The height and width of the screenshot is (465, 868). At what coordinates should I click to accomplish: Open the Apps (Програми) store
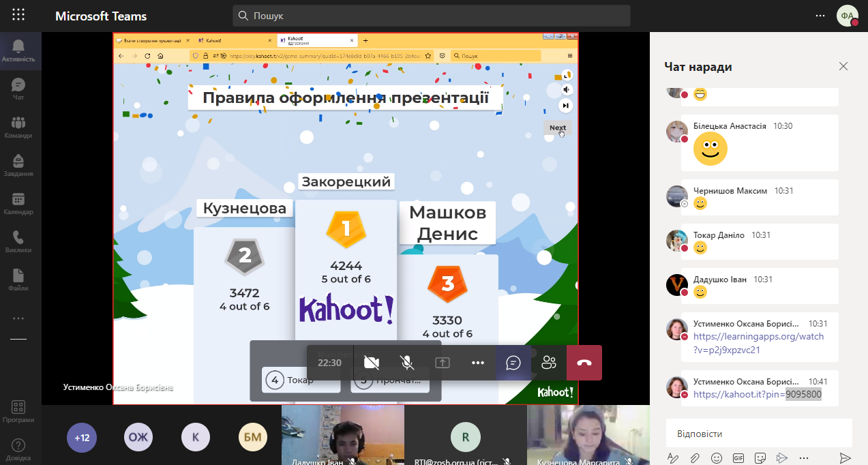point(18,411)
